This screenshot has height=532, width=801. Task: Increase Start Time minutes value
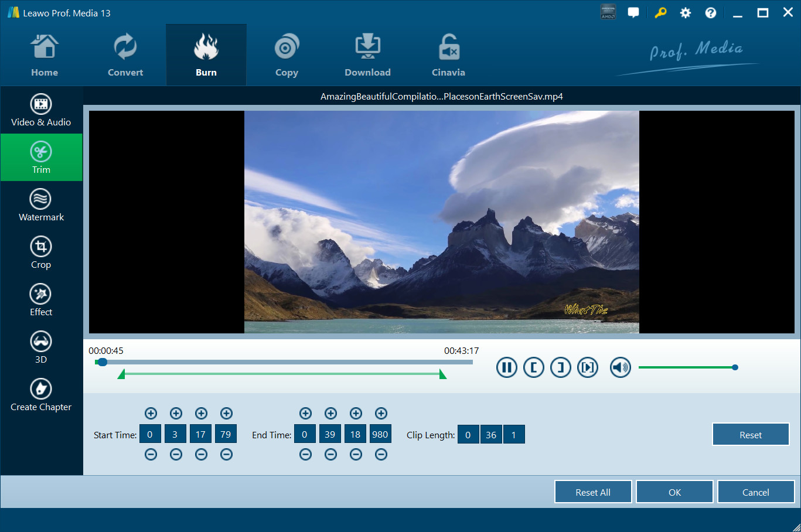coord(176,414)
